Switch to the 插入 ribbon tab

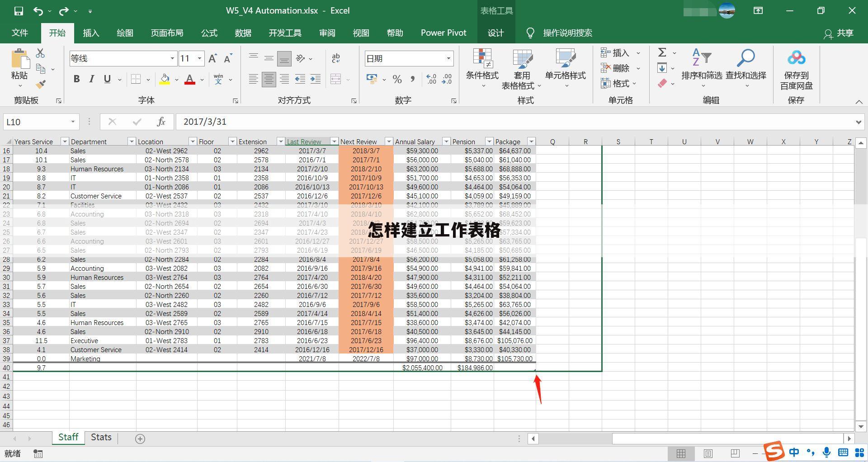click(91, 33)
